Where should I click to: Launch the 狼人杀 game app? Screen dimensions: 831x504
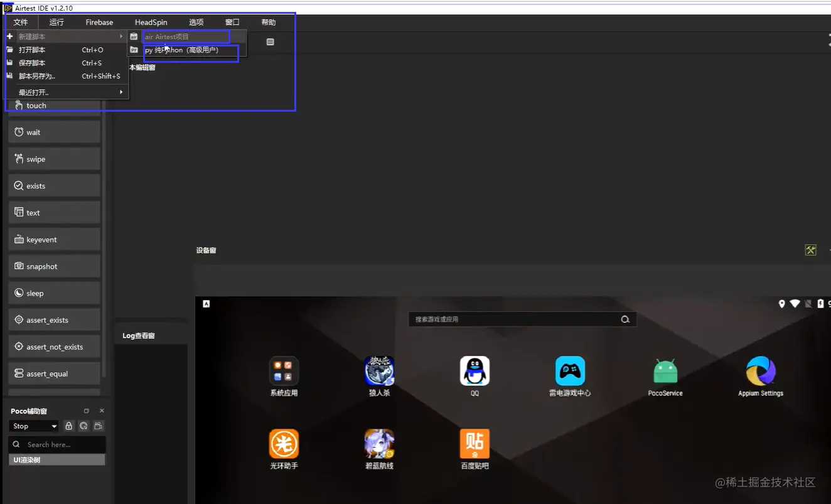point(379,372)
